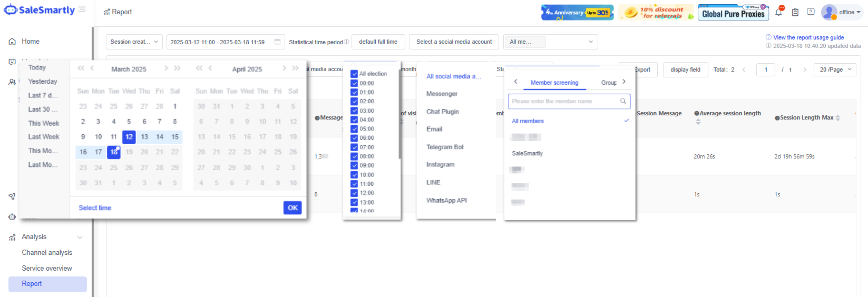
Task: Click the calendar icon in date range field
Action: [277, 42]
